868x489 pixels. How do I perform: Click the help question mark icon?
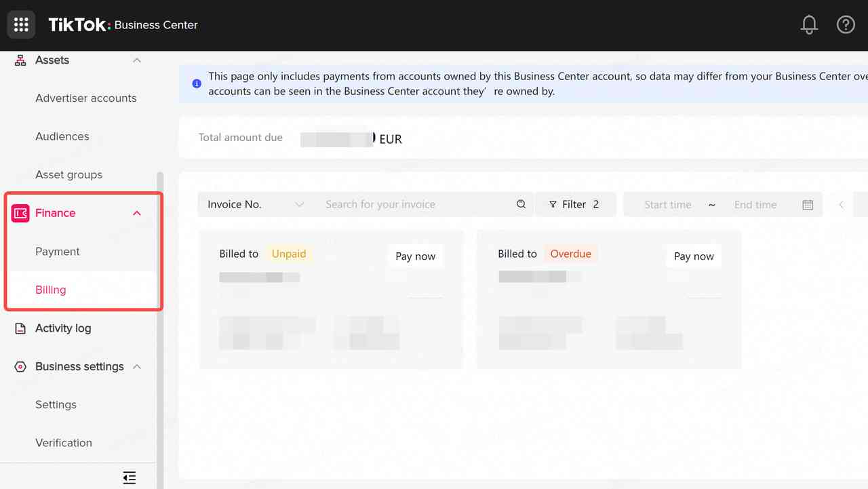(x=846, y=24)
